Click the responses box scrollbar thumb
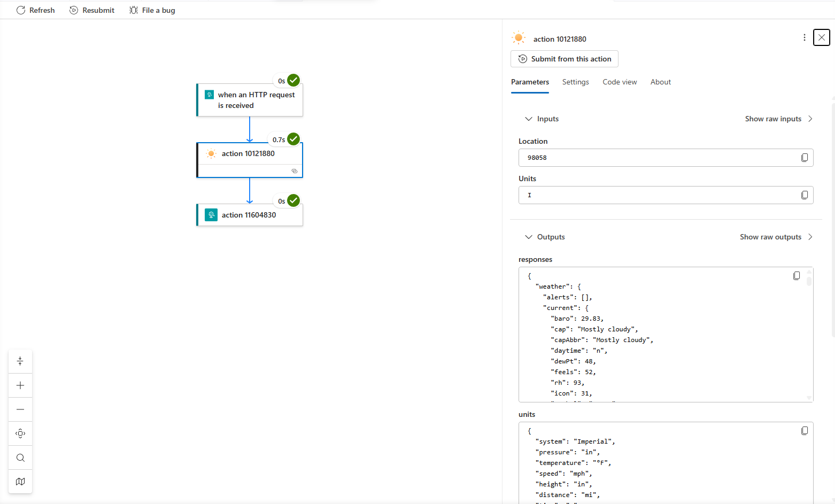Screen dimensions: 835x504 pos(809,281)
